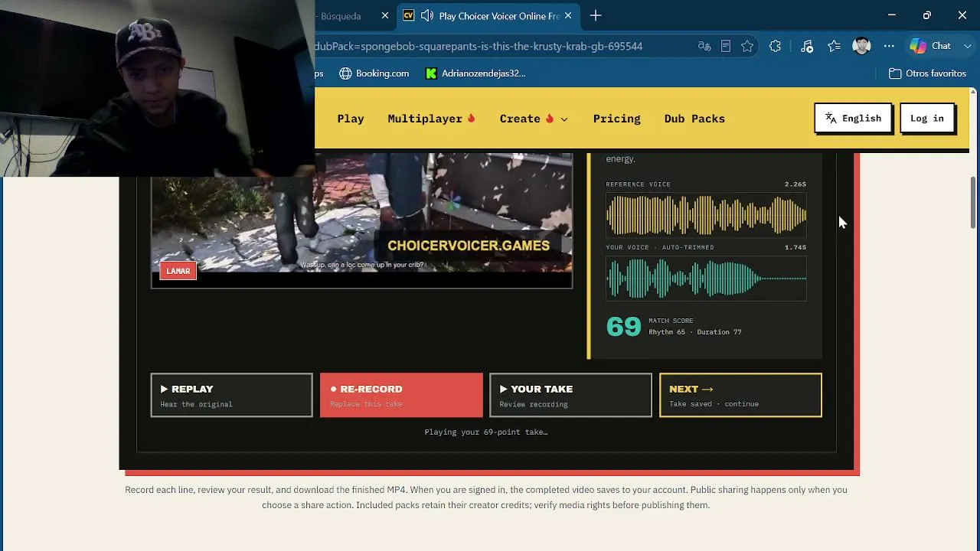
Task: Open the Otros favoritos folder
Action: point(927,73)
